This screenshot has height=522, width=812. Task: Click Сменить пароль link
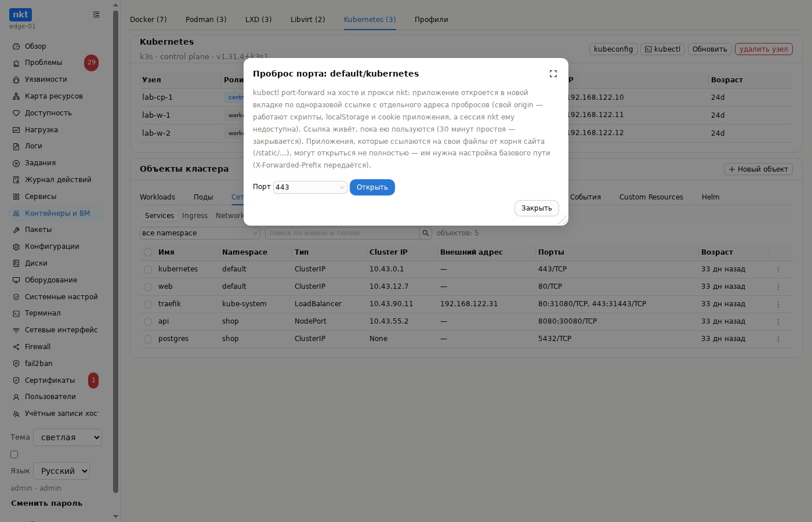pyautogui.click(x=46, y=503)
